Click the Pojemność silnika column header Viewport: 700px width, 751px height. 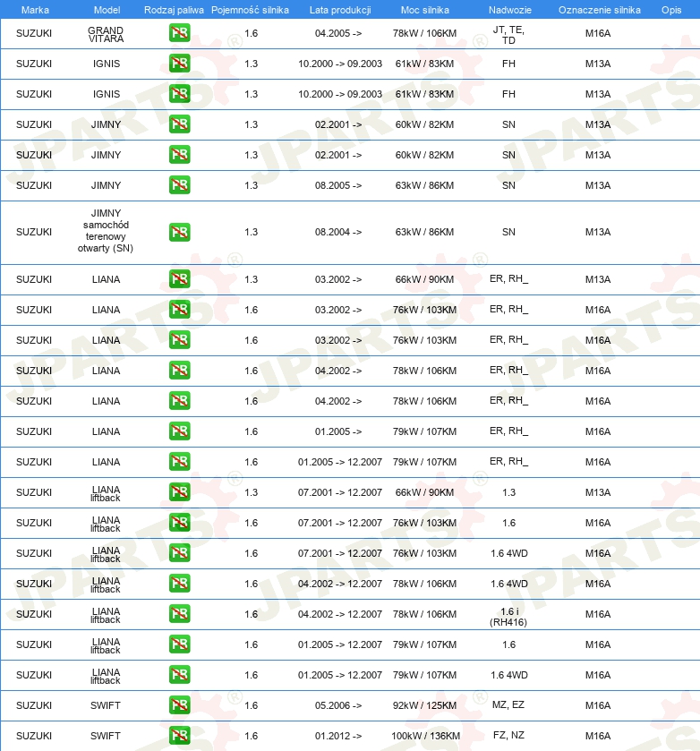pyautogui.click(x=250, y=10)
